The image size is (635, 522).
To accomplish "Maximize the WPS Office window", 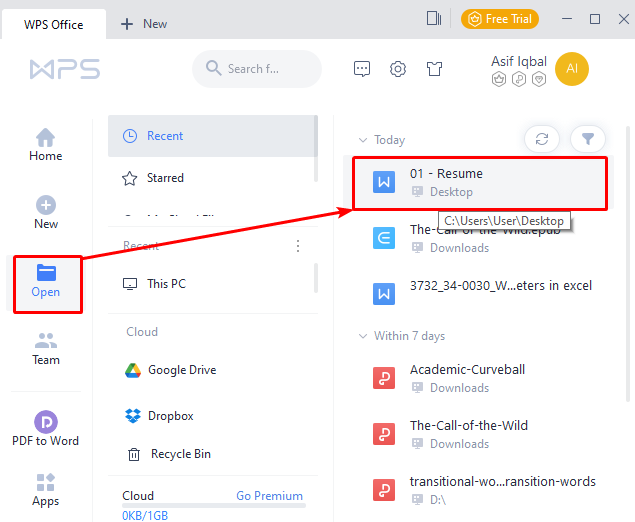I will pos(595,19).
